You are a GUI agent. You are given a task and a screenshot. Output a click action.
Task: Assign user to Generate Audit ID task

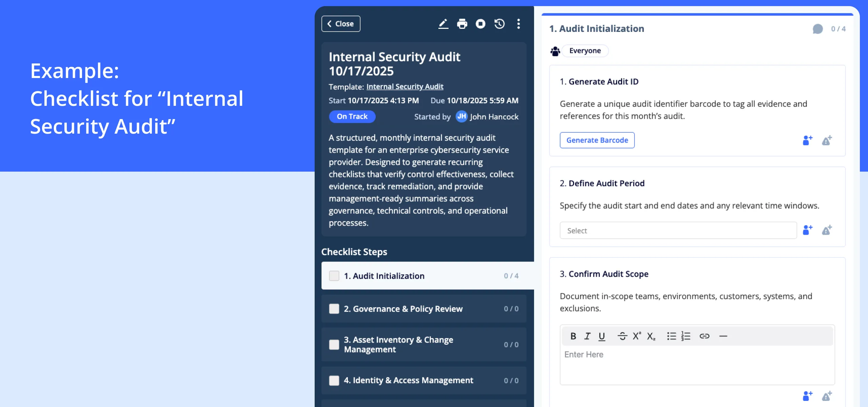[807, 140]
